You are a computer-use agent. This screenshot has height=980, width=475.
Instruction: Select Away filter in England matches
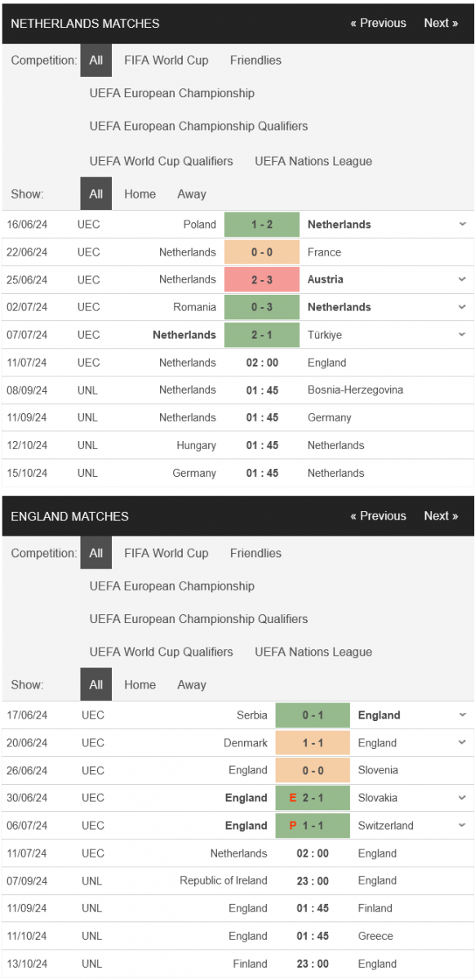(x=192, y=685)
